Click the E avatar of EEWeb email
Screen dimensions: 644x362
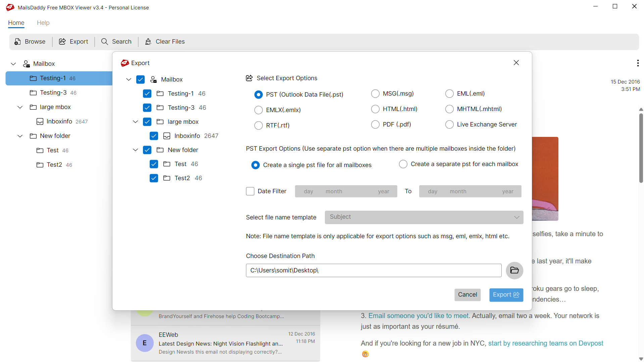click(145, 343)
